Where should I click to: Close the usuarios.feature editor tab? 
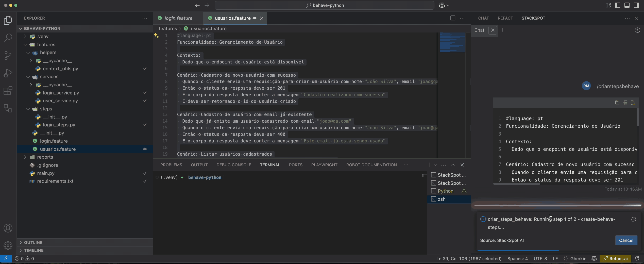point(262,18)
